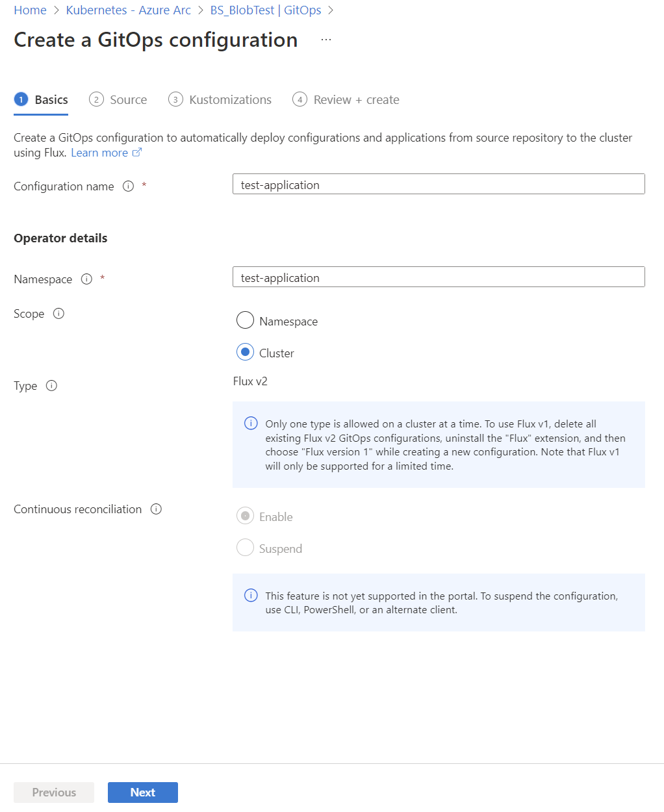Click the info icon in the Flux notice

pos(251,423)
